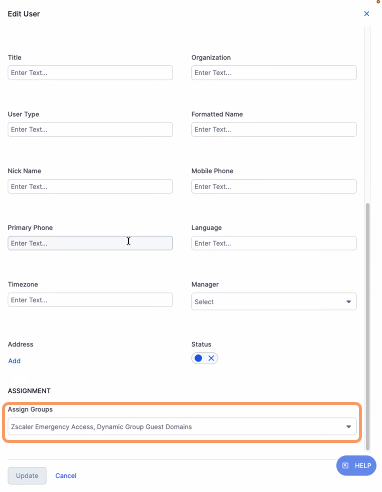Focus the Mobile Phone field
The width and height of the screenshot is (382, 492).
[274, 186]
